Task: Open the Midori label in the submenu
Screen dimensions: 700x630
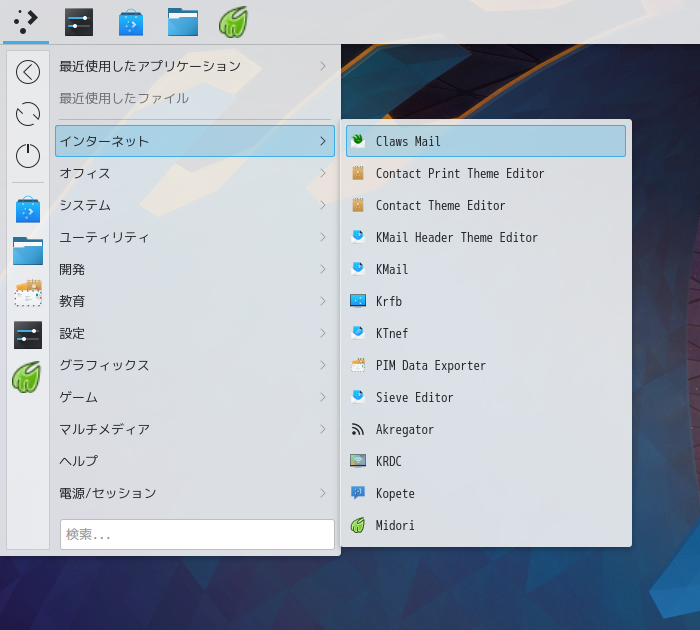Action: tap(395, 525)
